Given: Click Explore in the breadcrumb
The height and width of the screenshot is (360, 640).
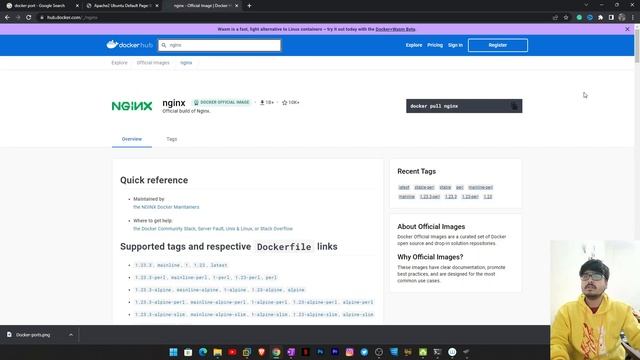Looking at the screenshot, I should point(120,63).
